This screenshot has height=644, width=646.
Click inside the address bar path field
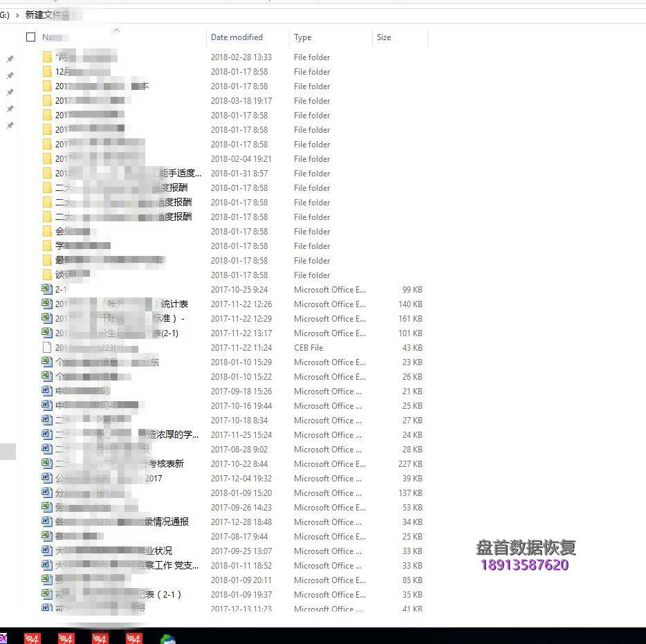tap(277, 14)
